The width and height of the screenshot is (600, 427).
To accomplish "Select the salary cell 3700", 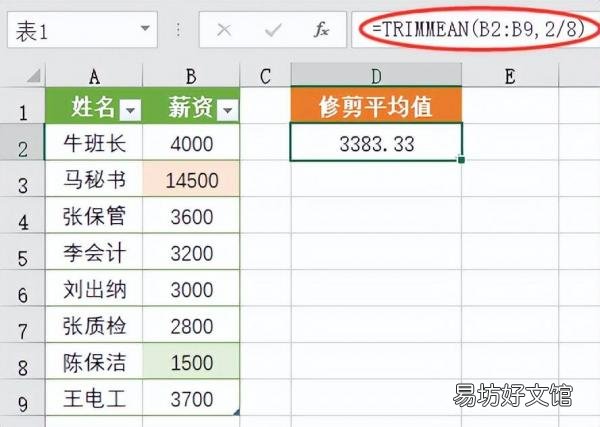I will point(191,397).
